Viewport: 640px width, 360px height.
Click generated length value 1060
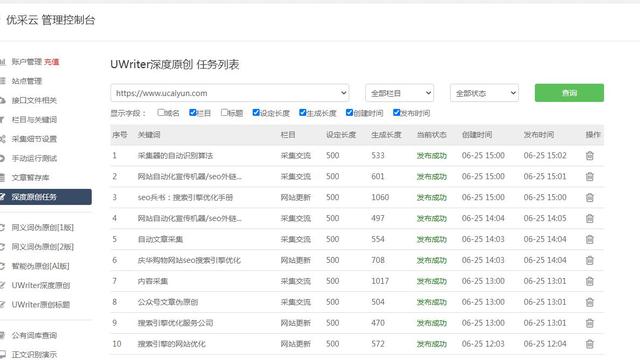[x=380, y=198]
